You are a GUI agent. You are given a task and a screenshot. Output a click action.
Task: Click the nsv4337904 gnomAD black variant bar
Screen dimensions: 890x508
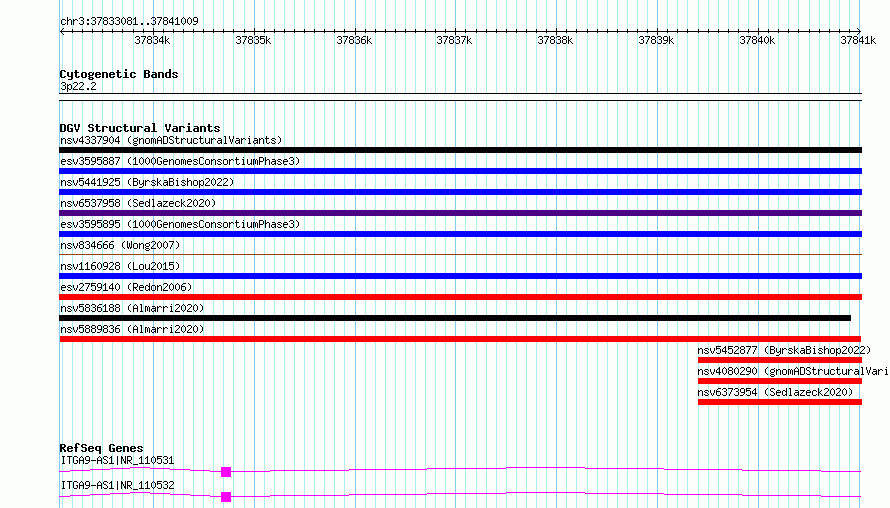[x=460, y=150]
